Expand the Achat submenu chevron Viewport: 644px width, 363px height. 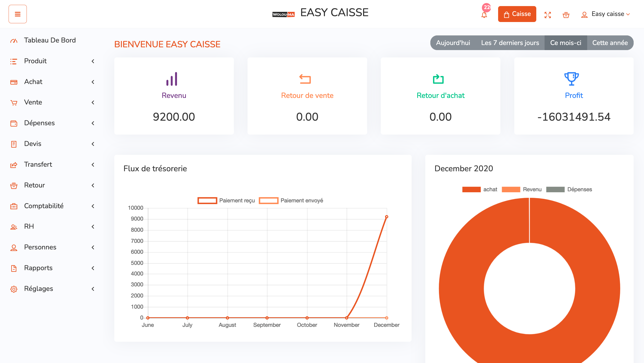click(x=93, y=82)
